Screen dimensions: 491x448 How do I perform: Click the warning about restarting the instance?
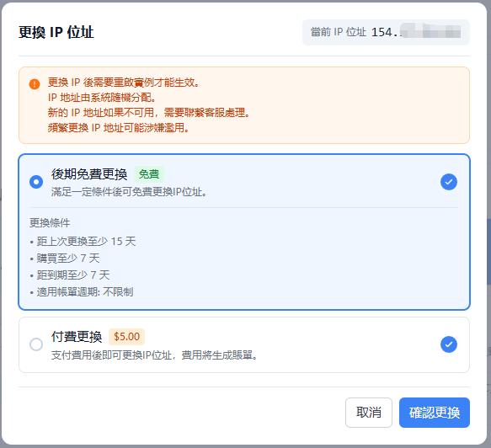pos(123,83)
